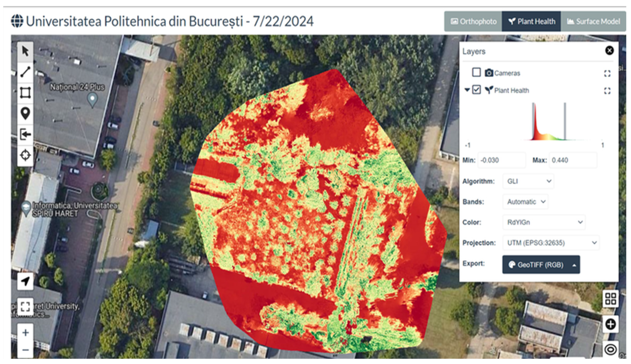Click the crosshair locate tool

pyautogui.click(x=25, y=155)
